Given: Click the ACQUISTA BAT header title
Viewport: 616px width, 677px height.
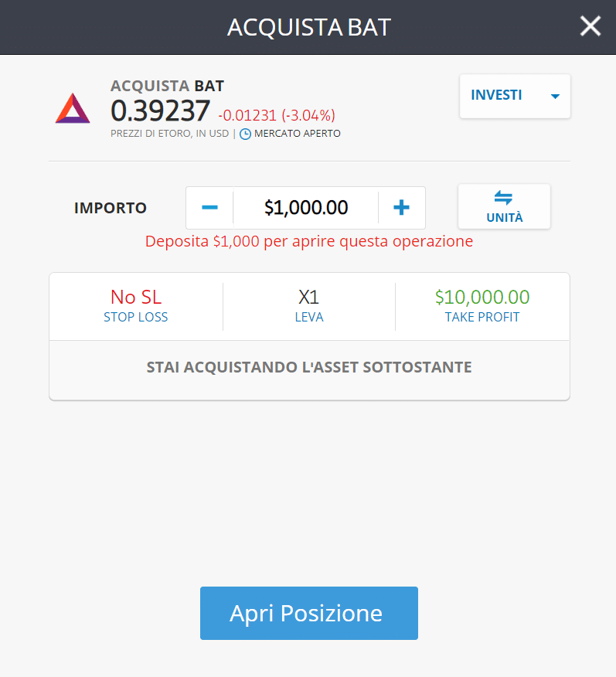Looking at the screenshot, I should tap(309, 27).
